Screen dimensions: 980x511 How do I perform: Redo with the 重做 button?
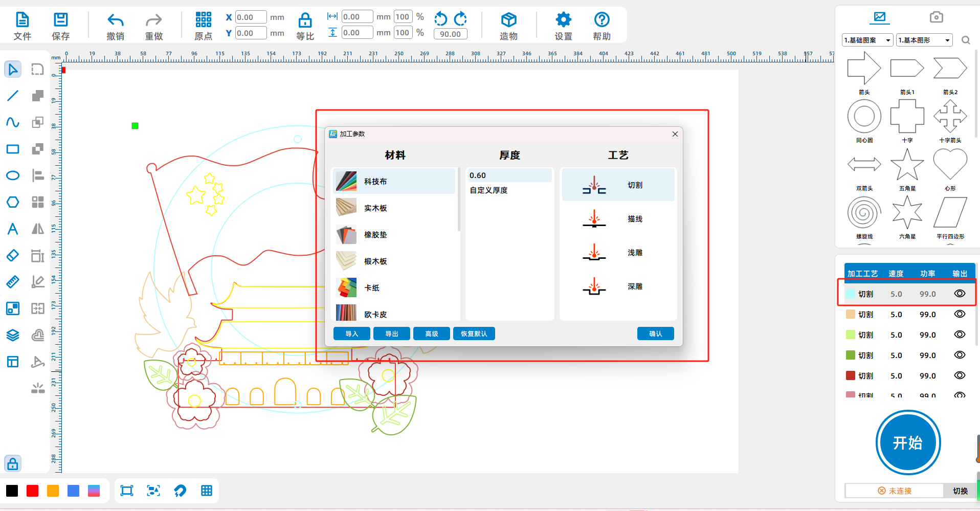154,26
